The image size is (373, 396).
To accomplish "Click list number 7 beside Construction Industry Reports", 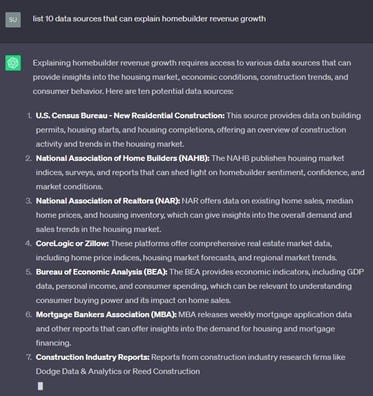I will click(29, 357).
